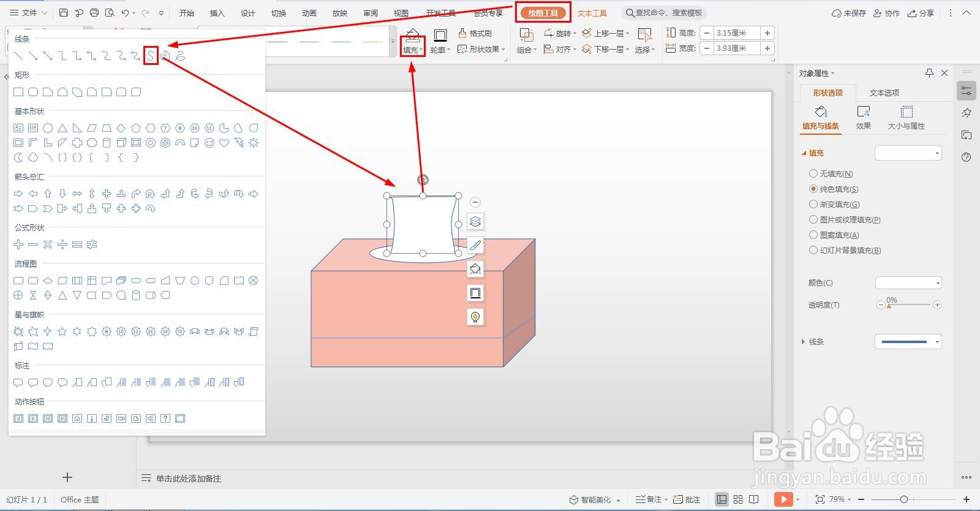Choose the plain rectangle shape

pos(18,92)
